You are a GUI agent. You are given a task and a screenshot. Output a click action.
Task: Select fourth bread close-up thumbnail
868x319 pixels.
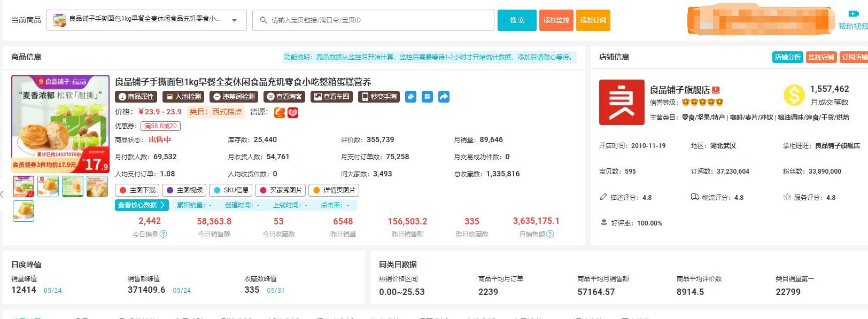[x=97, y=186]
